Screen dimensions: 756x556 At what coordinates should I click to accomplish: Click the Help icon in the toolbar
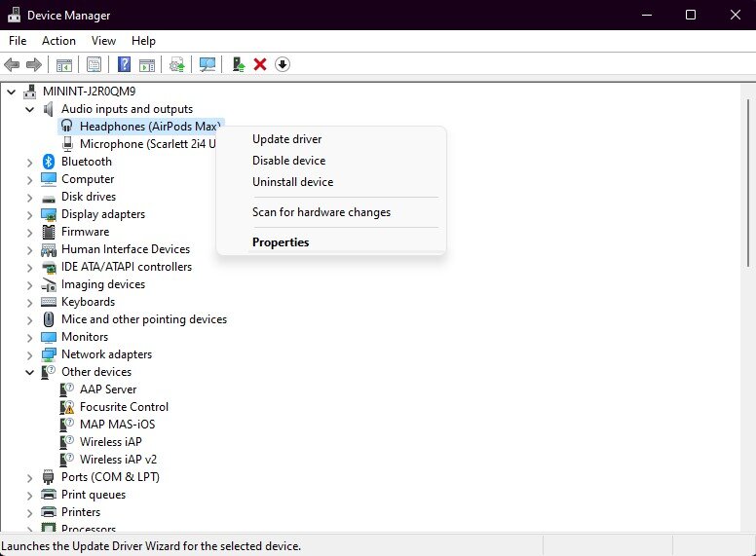point(124,64)
